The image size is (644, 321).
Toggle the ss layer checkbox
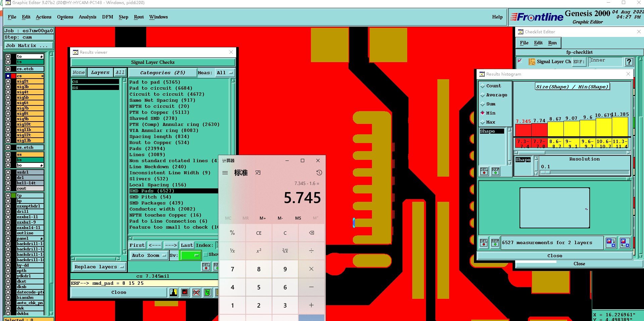pos(8,154)
